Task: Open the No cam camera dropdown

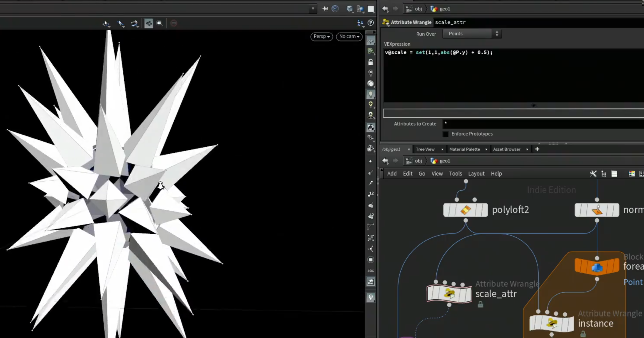Action: tap(349, 37)
